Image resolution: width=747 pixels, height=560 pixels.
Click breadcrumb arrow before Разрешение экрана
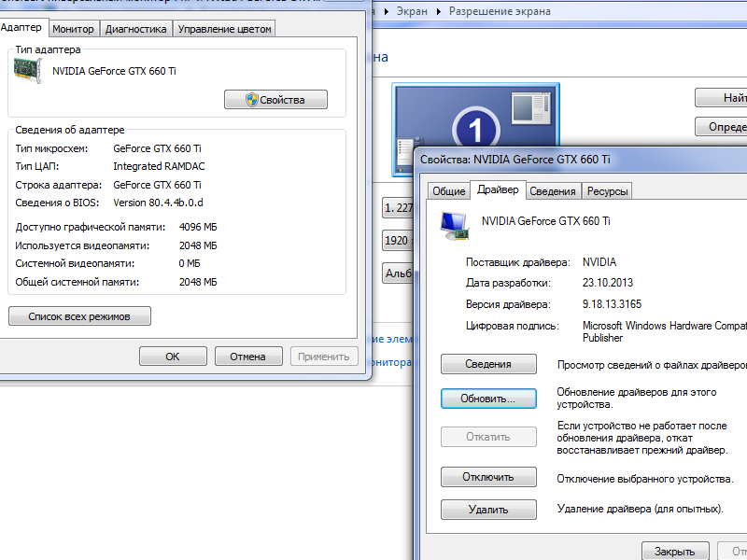[438, 11]
